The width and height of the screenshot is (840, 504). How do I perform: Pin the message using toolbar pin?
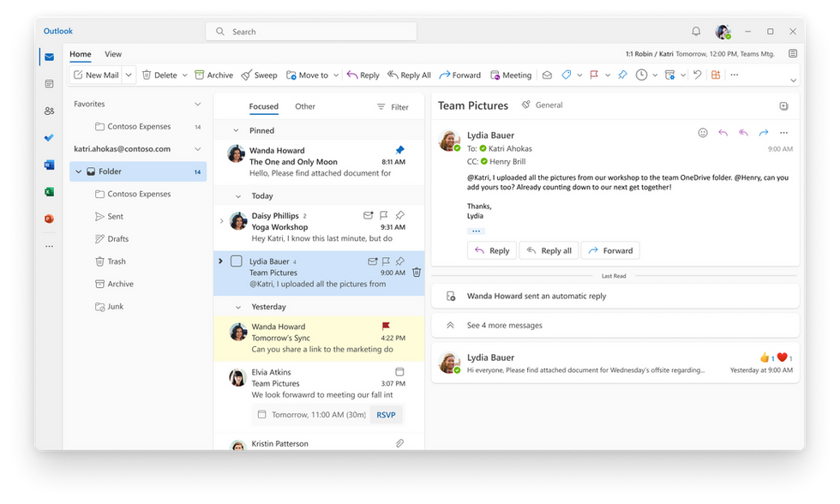tap(622, 75)
